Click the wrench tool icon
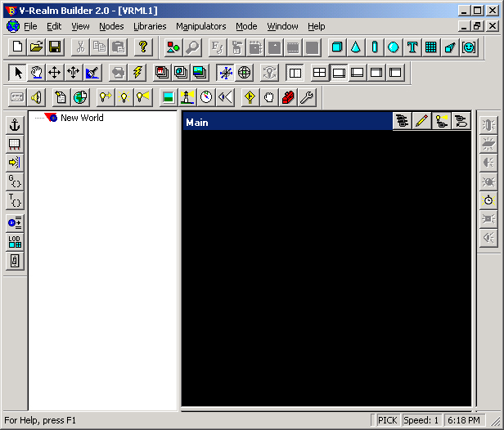 coord(307,97)
